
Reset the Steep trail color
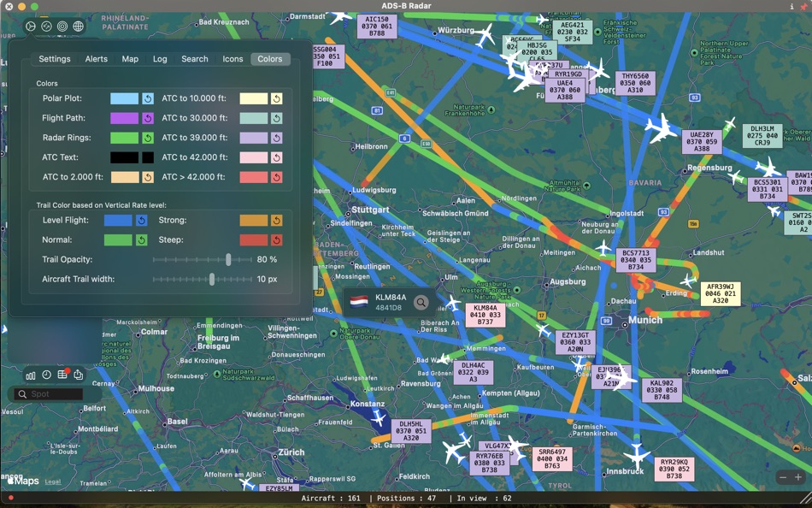pos(277,240)
